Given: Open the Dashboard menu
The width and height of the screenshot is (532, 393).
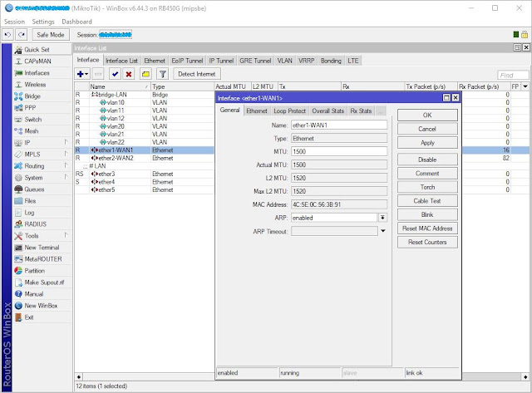Looking at the screenshot, I should tap(76, 22).
